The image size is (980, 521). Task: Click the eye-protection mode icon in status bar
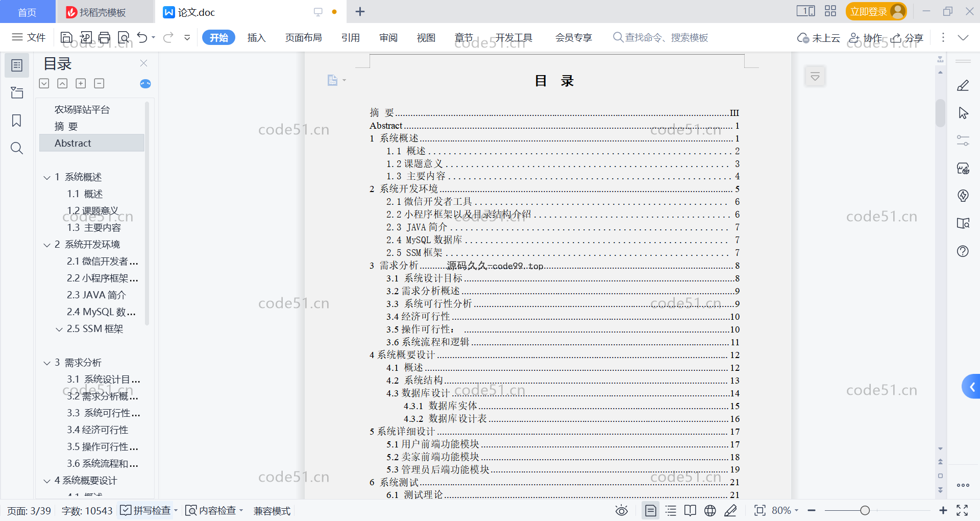pyautogui.click(x=621, y=511)
